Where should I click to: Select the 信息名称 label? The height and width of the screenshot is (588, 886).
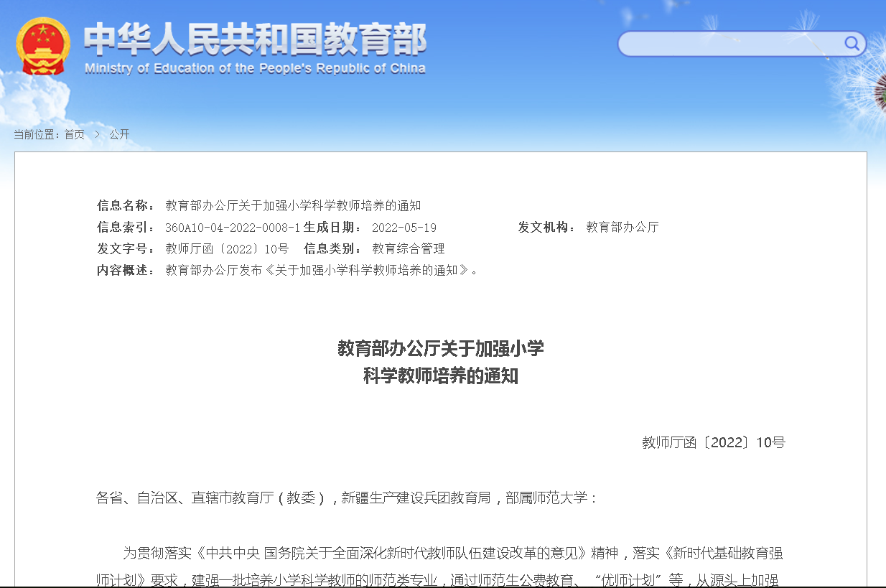(126, 206)
